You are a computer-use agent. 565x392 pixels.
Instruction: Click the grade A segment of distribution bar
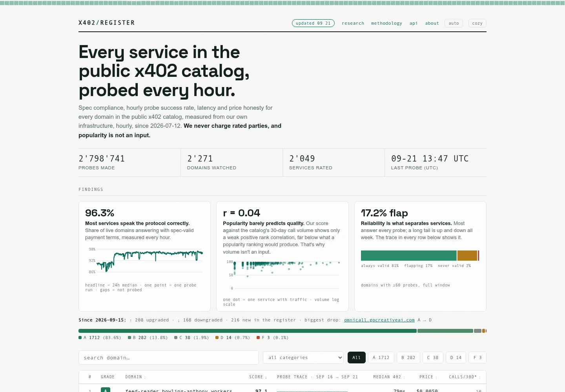[248, 331]
